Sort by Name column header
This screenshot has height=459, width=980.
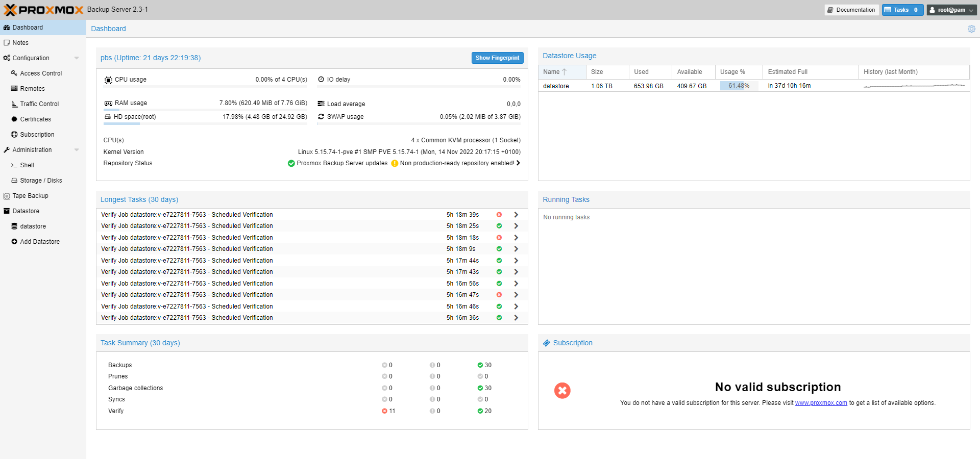point(562,72)
